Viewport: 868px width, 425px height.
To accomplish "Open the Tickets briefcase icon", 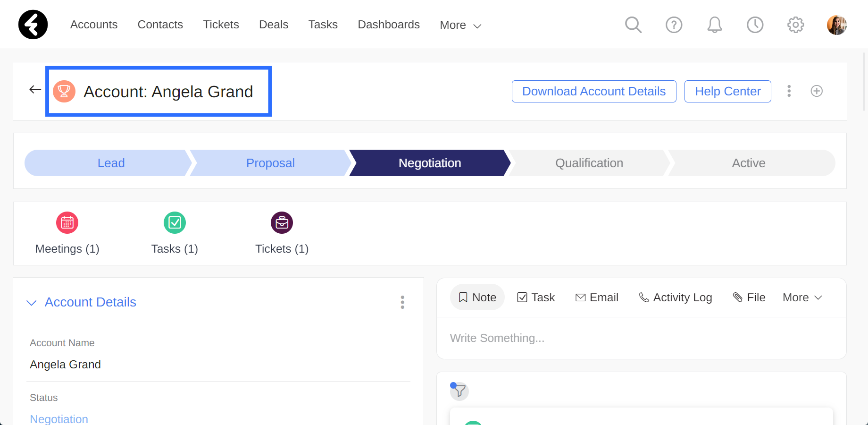I will click(x=282, y=222).
